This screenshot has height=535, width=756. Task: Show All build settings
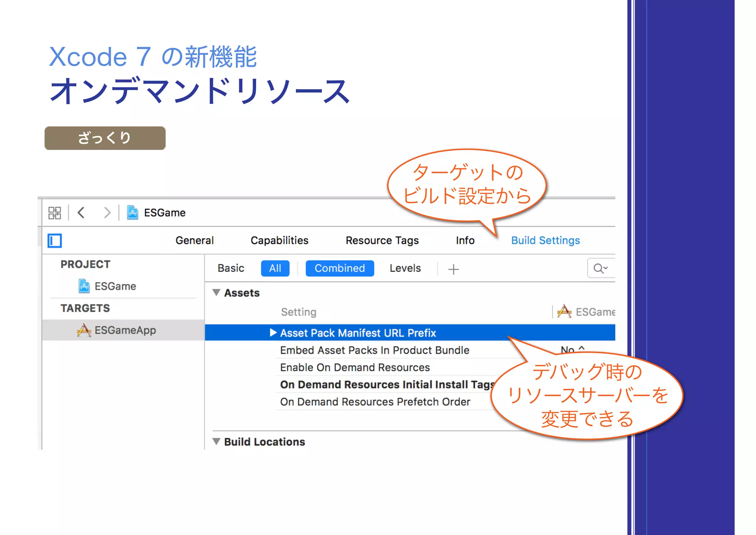(x=275, y=268)
